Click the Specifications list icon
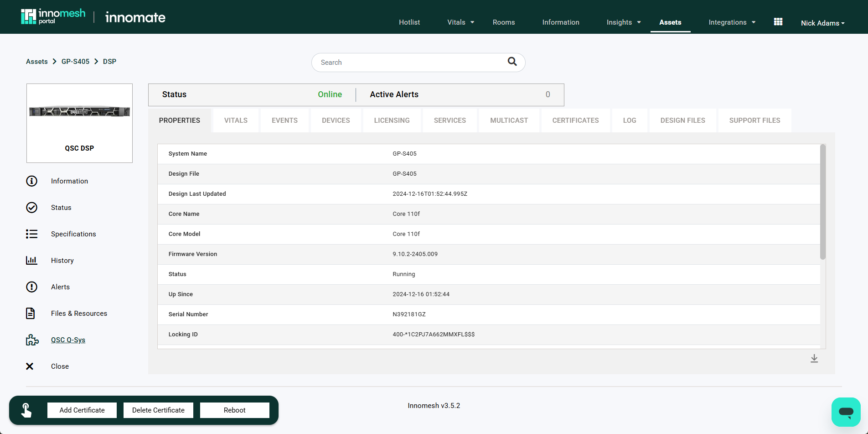 click(31, 234)
